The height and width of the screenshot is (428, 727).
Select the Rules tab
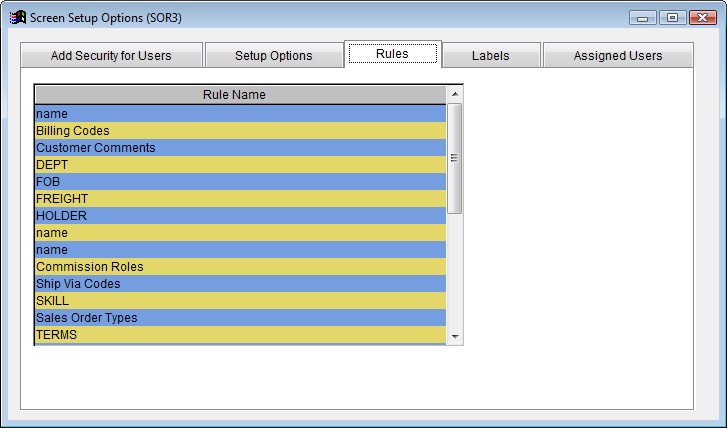(x=392, y=54)
